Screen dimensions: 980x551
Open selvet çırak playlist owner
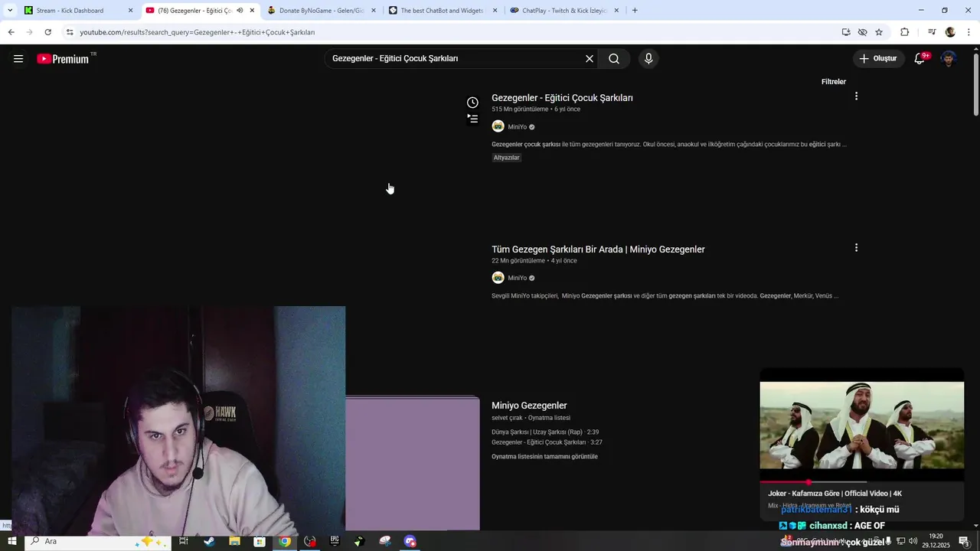click(507, 418)
